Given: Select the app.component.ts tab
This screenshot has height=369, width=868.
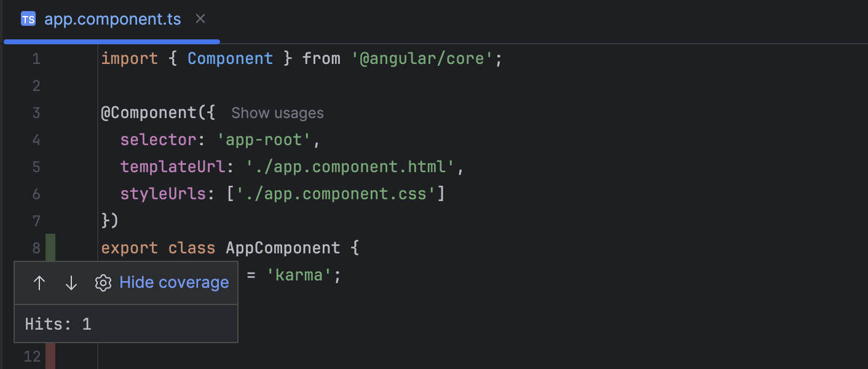Looking at the screenshot, I should click(x=112, y=19).
